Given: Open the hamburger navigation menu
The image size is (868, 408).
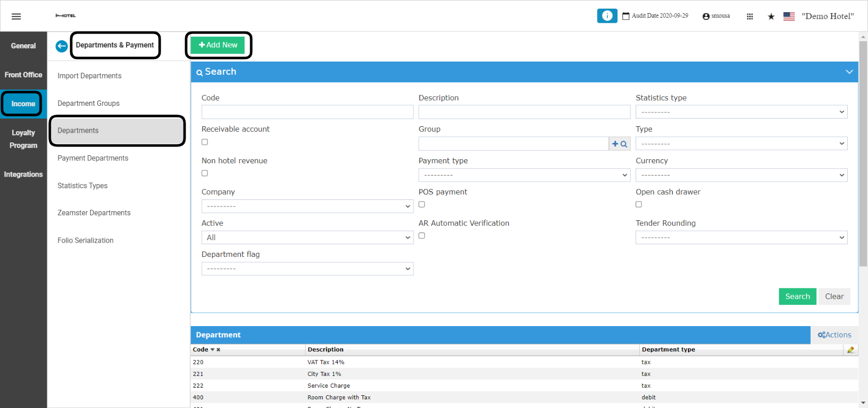Looking at the screenshot, I should click(16, 16).
